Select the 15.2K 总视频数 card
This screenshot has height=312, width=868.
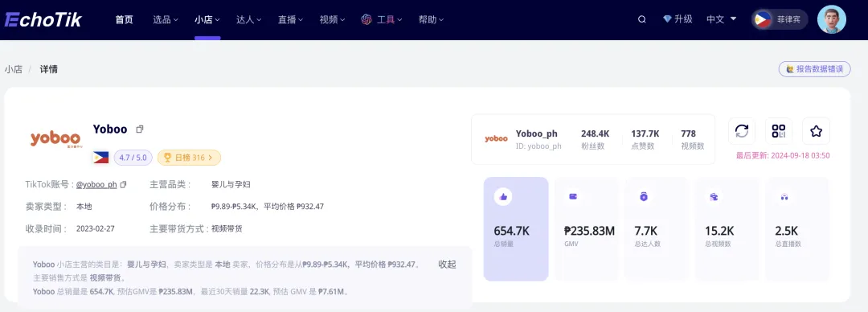(727, 229)
